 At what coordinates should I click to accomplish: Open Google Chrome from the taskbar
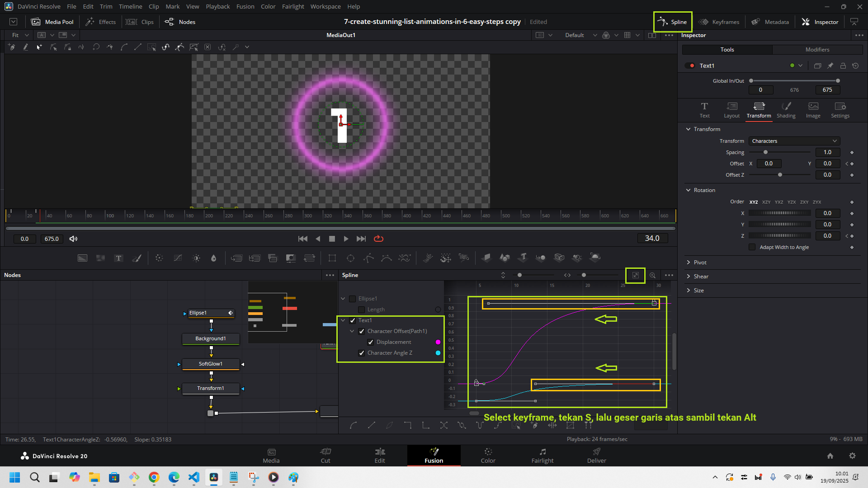pyautogui.click(x=154, y=477)
